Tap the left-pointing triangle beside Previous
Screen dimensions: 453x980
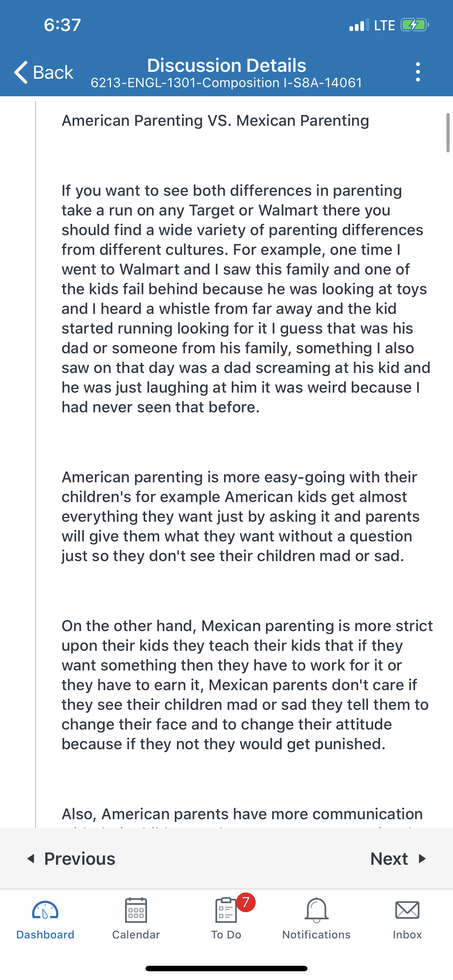click(x=31, y=859)
